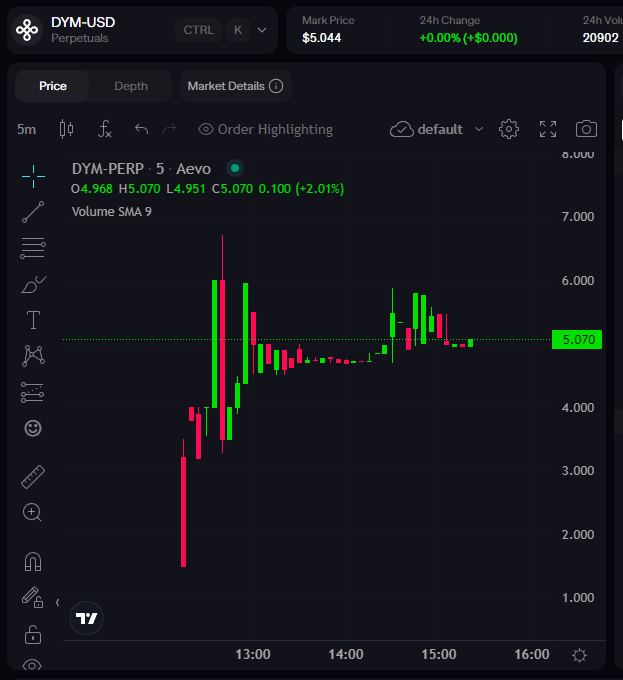Open the Fibonacci retracement tool
Viewport: 623px width, 680px height.
[x=33, y=248]
